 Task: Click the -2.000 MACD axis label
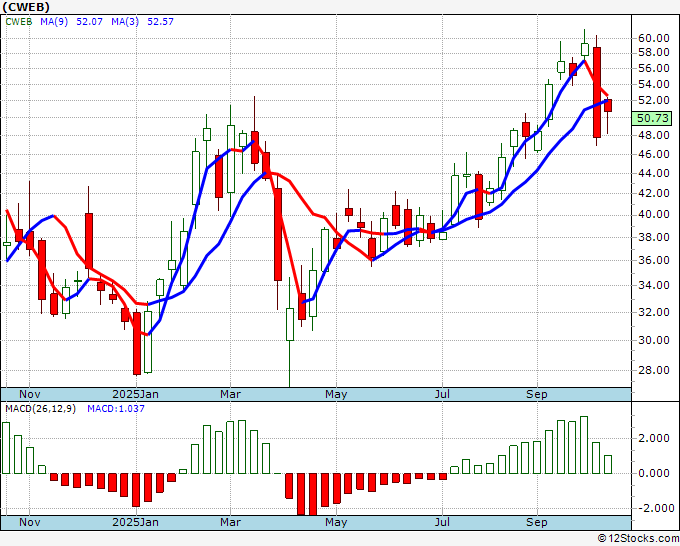click(x=652, y=508)
